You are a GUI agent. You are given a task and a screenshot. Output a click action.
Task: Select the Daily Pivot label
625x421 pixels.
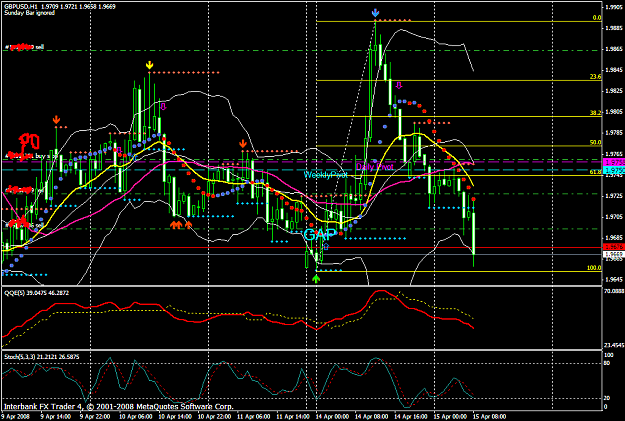375,167
